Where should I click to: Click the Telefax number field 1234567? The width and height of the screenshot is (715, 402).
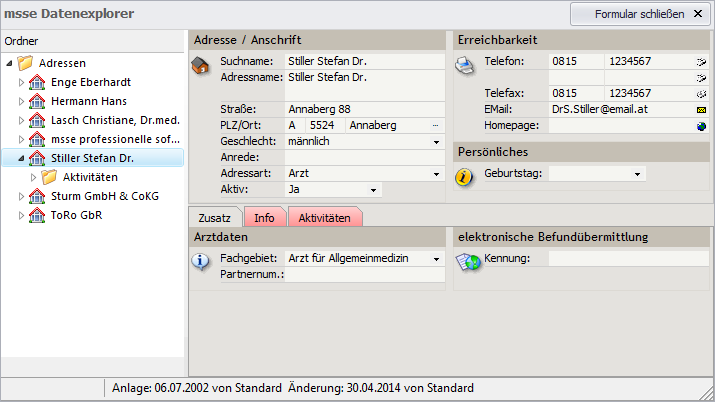tap(650, 93)
